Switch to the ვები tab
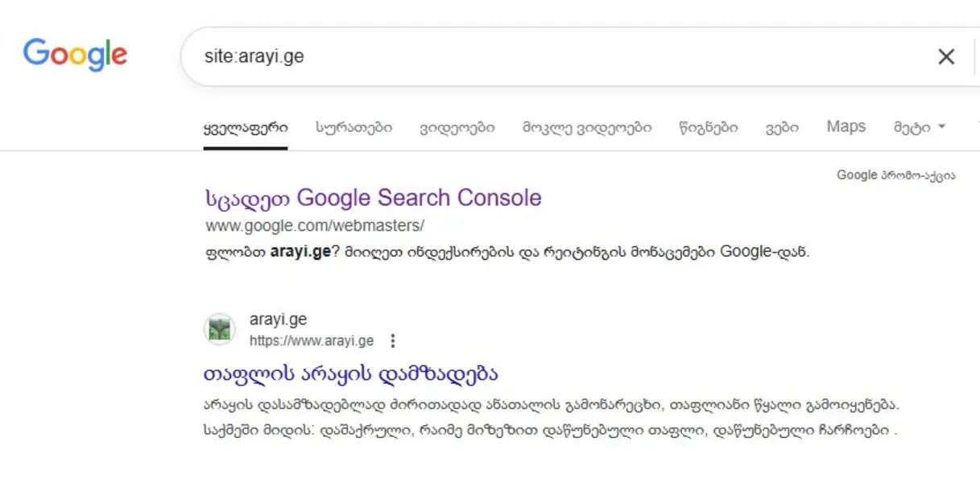This screenshot has height=483, width=980. pyautogui.click(x=782, y=127)
